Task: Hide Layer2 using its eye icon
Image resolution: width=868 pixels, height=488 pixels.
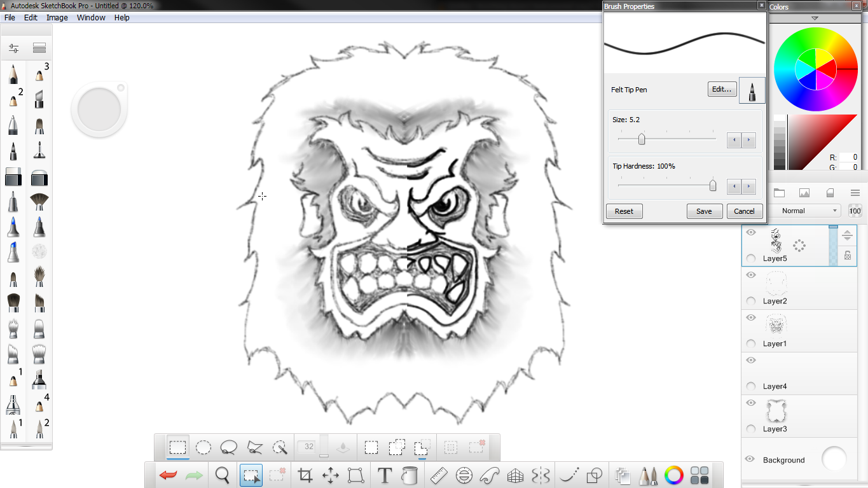Action: coord(751,275)
